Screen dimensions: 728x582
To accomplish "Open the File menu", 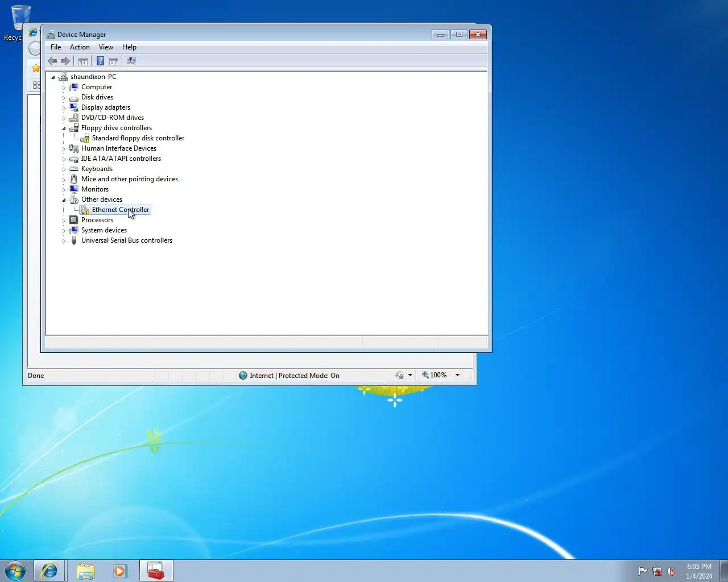I will [x=56, y=47].
